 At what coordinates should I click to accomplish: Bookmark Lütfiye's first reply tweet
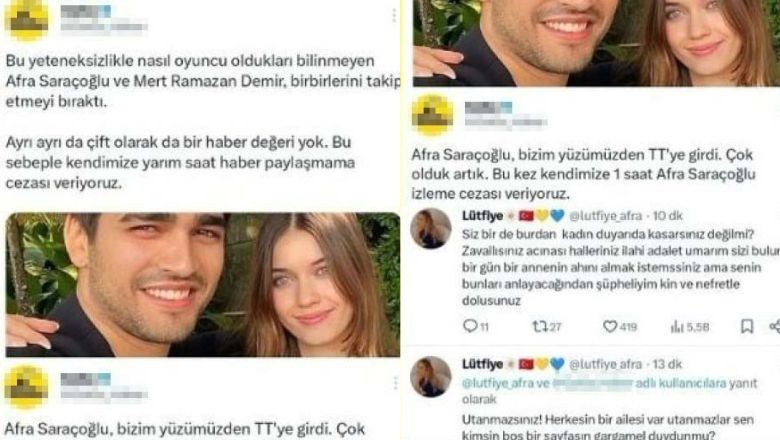[746, 326]
